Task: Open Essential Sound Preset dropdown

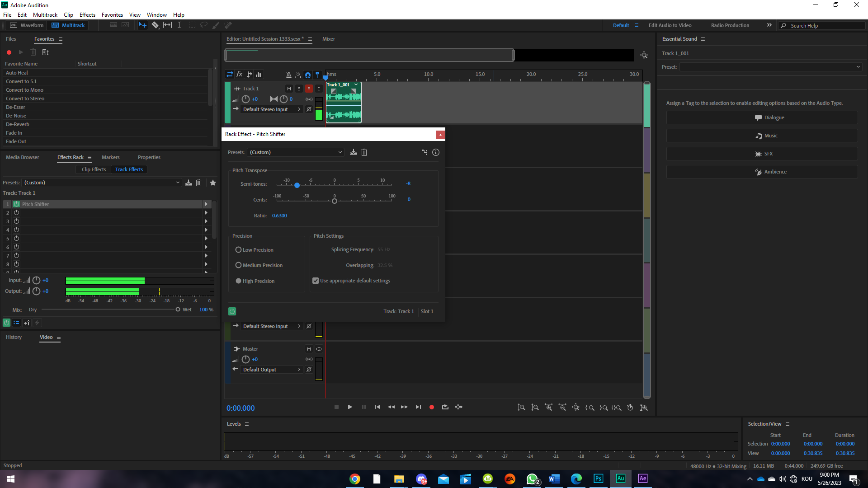Action: [x=771, y=67]
